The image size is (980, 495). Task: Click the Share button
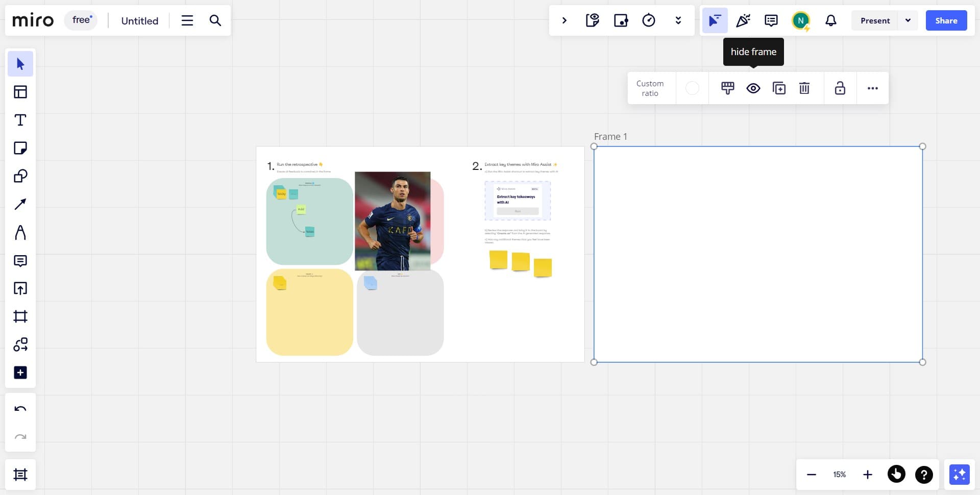tap(946, 20)
